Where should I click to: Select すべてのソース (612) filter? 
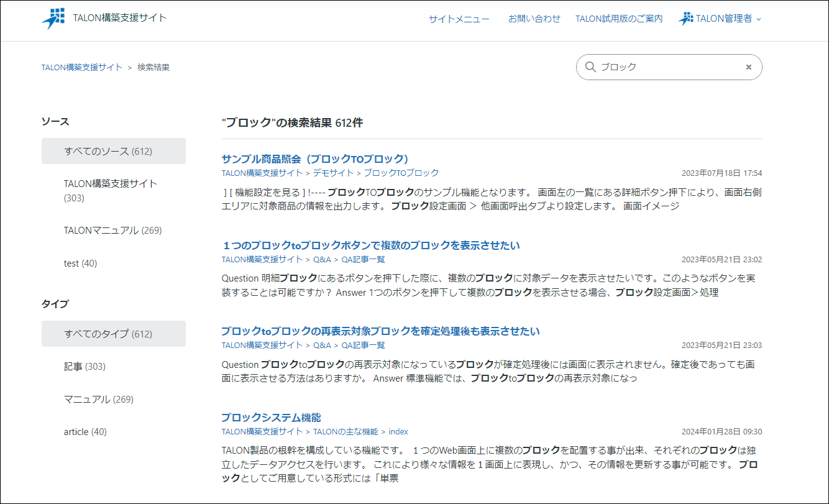point(114,151)
